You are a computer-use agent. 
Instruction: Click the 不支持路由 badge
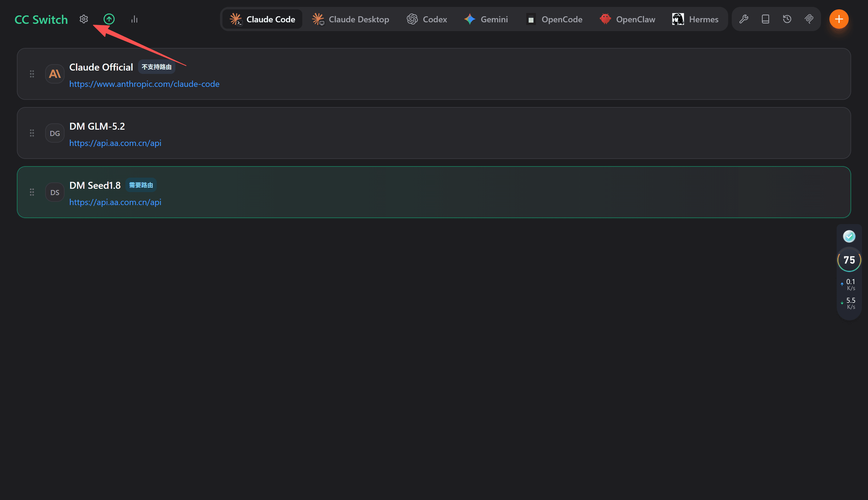(156, 67)
